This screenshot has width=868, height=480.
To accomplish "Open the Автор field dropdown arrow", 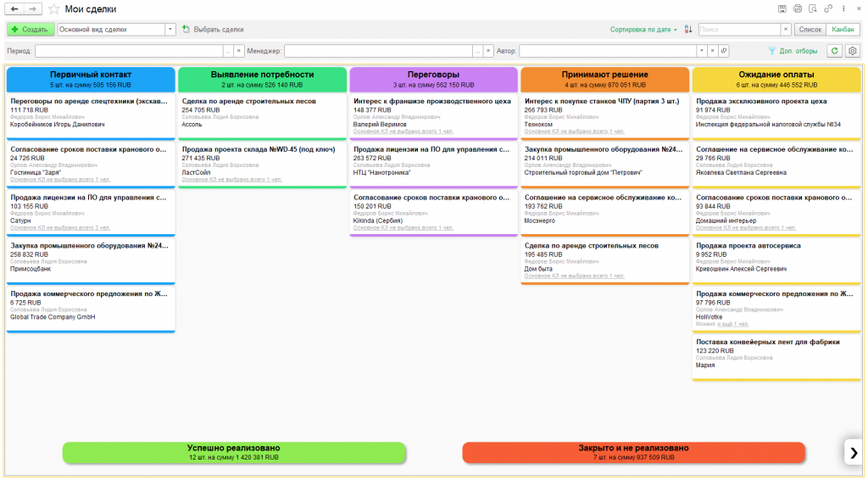I will 703,51.
